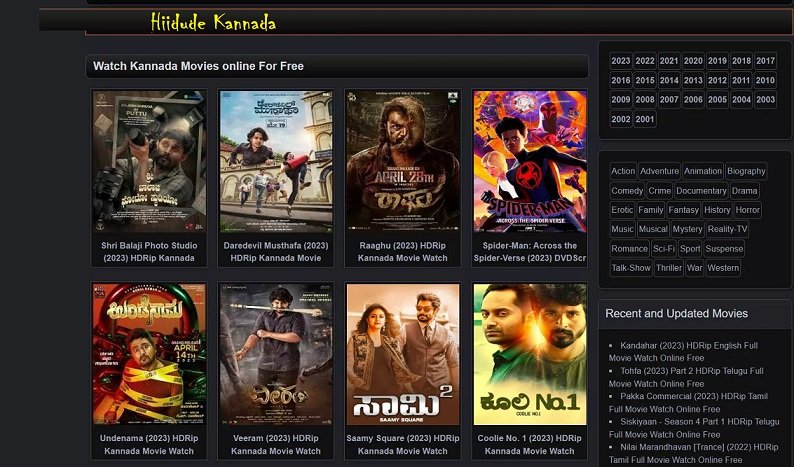Select the Musical genre tag

click(x=653, y=229)
